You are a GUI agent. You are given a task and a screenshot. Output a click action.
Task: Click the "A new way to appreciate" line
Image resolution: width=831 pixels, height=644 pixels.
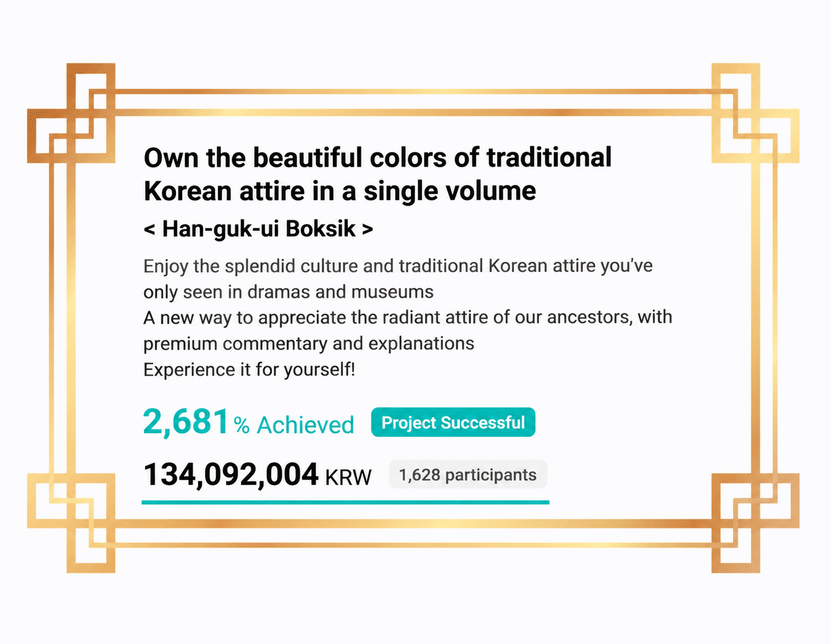pyautogui.click(x=408, y=318)
